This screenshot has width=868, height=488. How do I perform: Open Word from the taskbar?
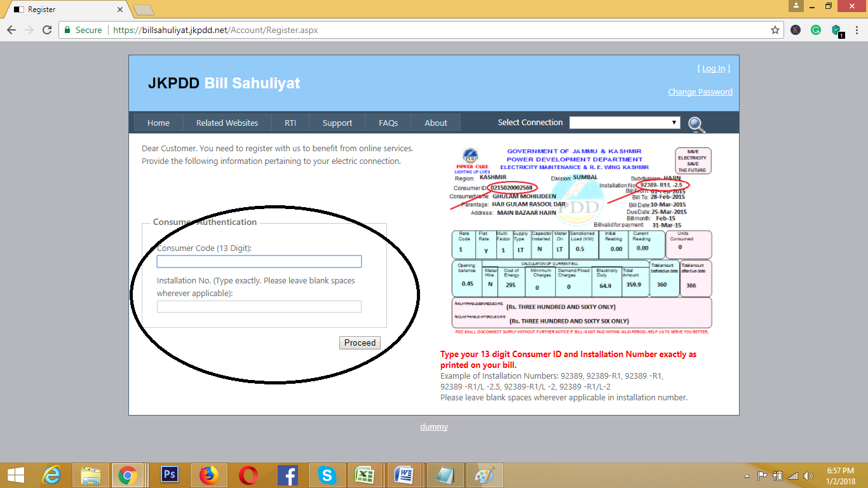404,475
